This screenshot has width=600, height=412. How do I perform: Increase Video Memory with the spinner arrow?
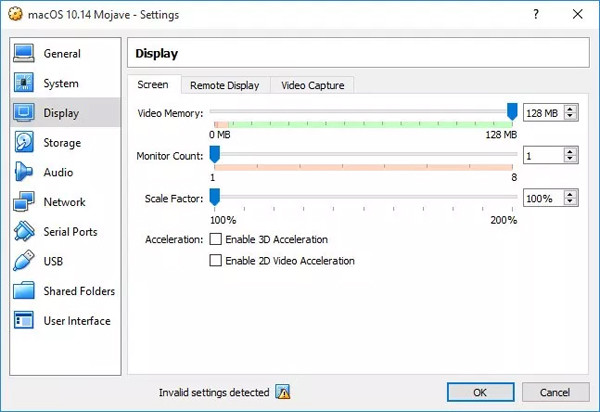(571, 109)
